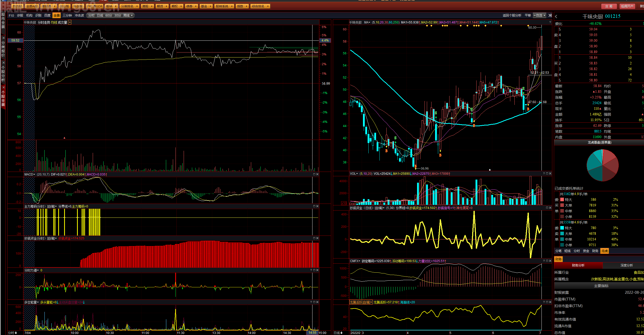Click the 低佣开户 button

point(627,6)
